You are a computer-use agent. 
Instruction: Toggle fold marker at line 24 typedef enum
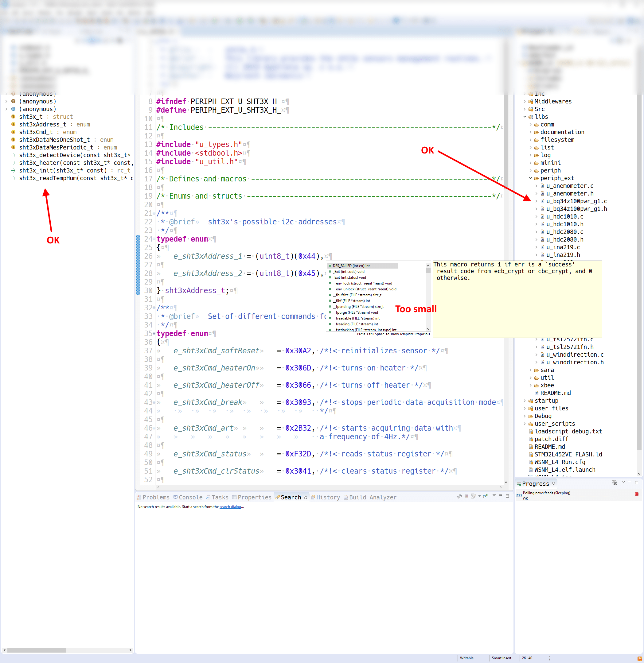coord(154,239)
